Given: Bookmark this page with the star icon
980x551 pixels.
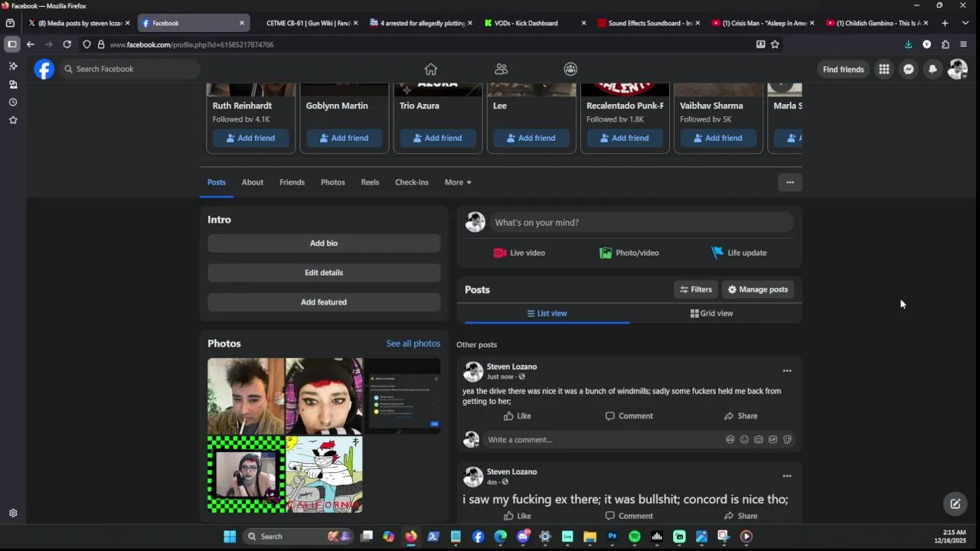Looking at the screenshot, I should tap(775, 44).
